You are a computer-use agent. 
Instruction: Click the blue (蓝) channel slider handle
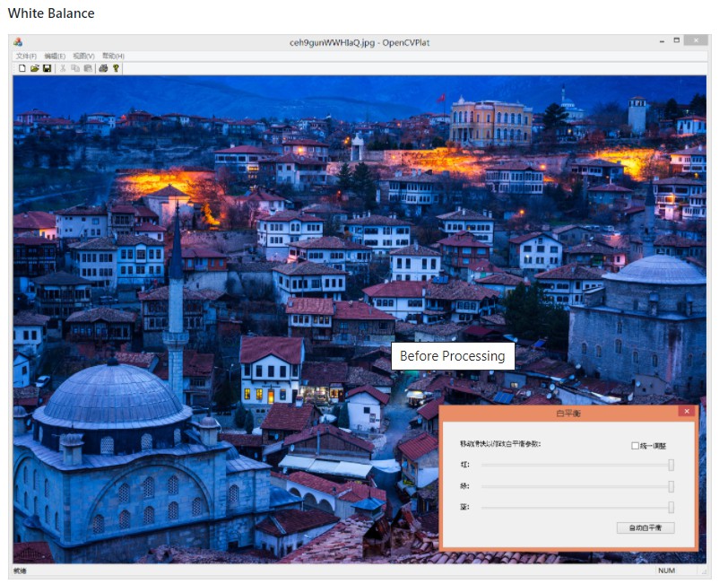(671, 508)
